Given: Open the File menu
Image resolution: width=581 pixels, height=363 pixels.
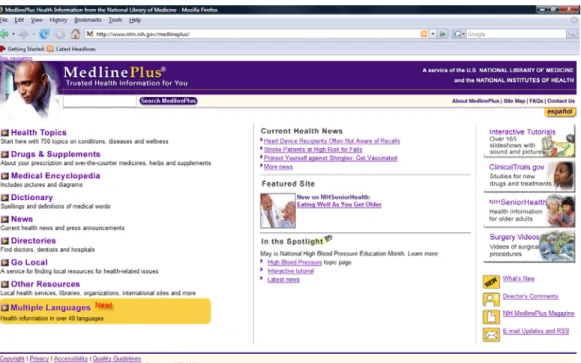Looking at the screenshot, I should 4,20.
